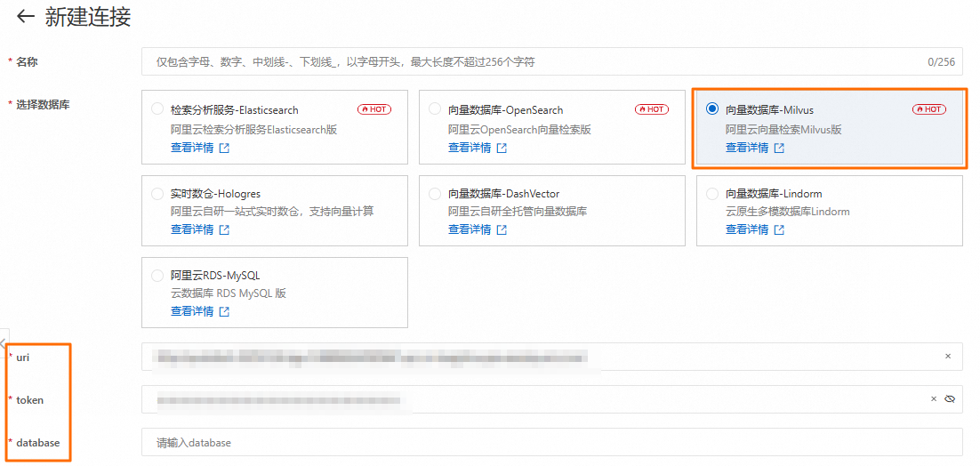Click external-link icon in Lindorm card

[x=779, y=229]
